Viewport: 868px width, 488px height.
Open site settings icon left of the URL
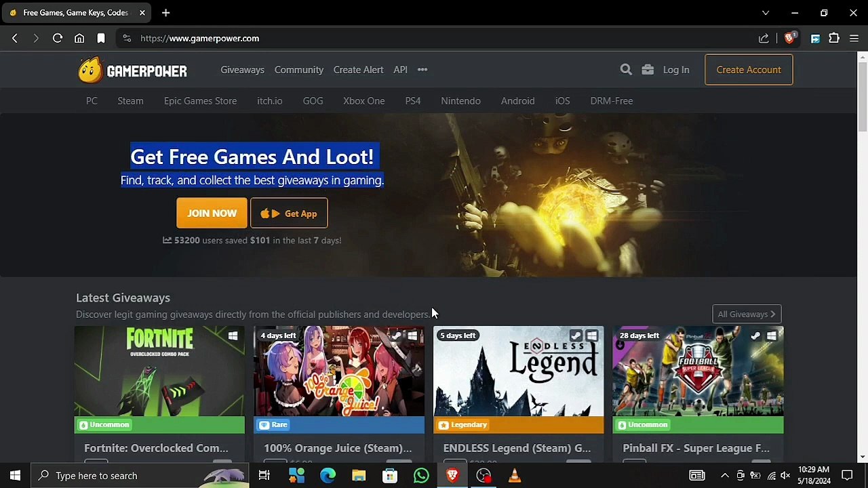127,39
